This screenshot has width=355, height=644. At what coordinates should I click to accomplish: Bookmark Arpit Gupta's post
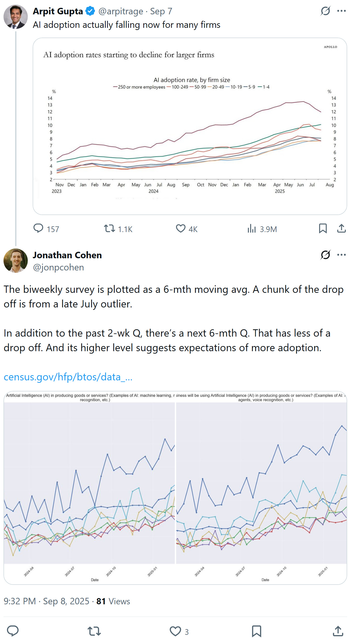(x=323, y=229)
